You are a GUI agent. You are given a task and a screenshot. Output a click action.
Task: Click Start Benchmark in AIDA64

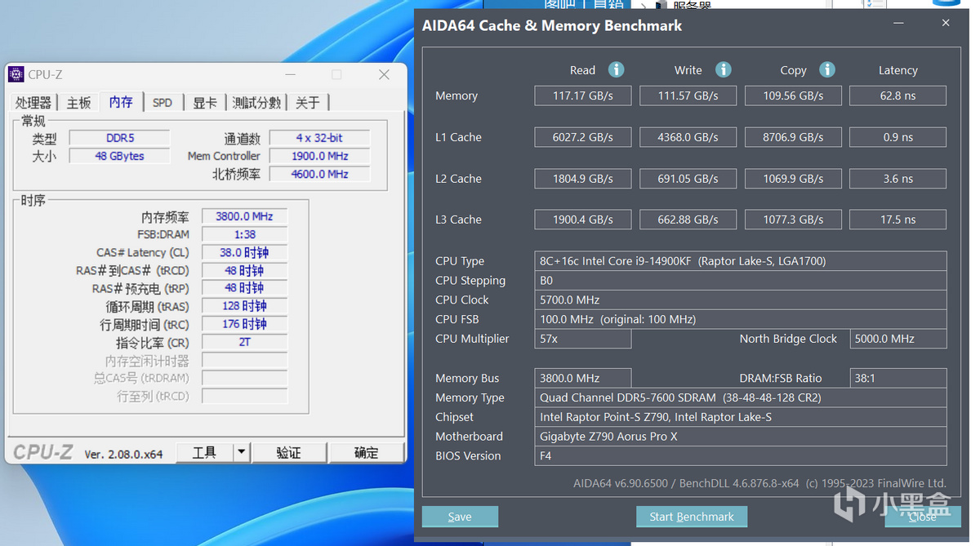pyautogui.click(x=692, y=517)
